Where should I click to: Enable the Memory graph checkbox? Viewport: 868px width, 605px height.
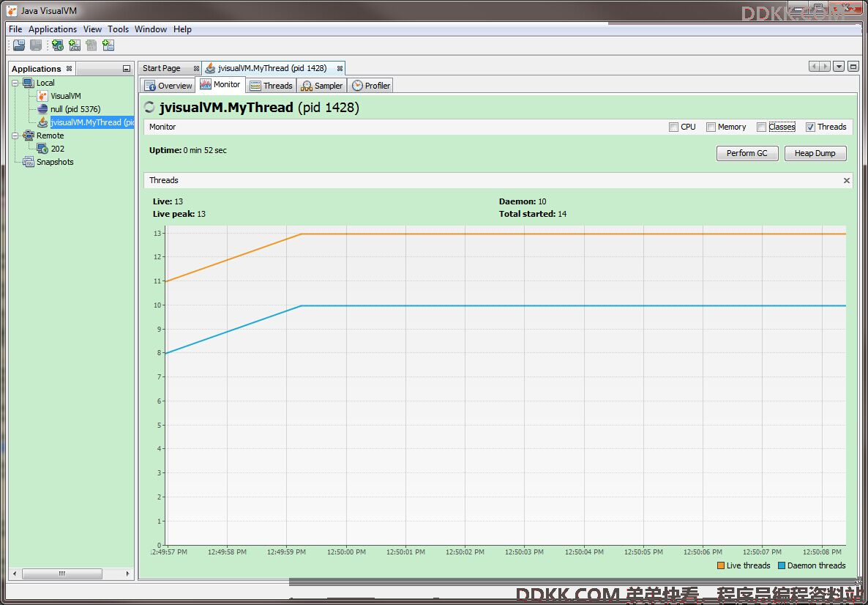tap(711, 127)
